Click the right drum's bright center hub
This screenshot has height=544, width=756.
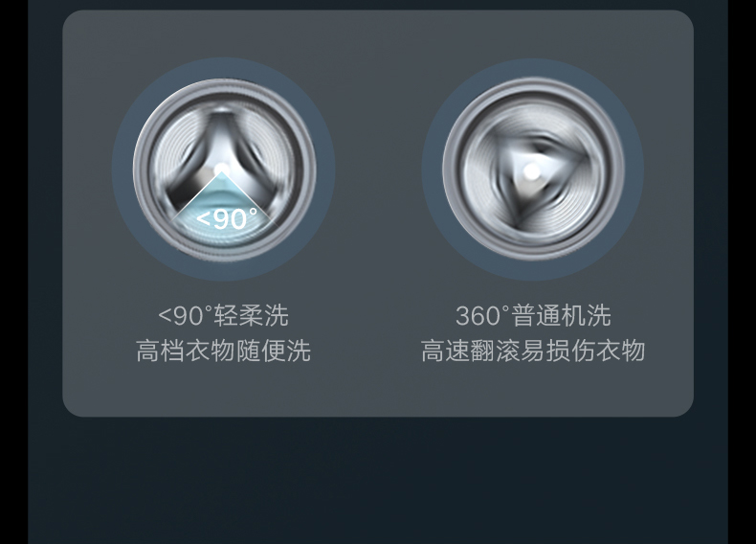coord(531,171)
